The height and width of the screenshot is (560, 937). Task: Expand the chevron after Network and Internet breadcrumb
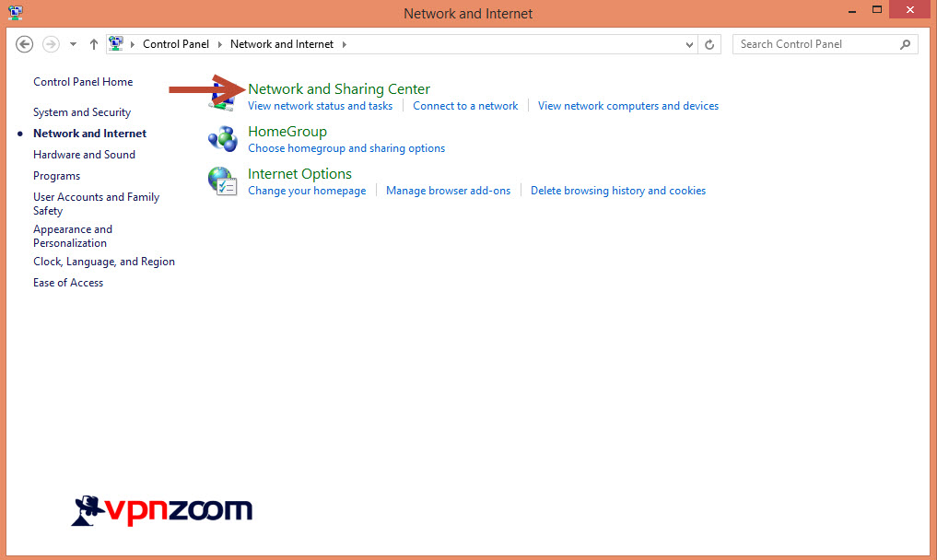345,44
